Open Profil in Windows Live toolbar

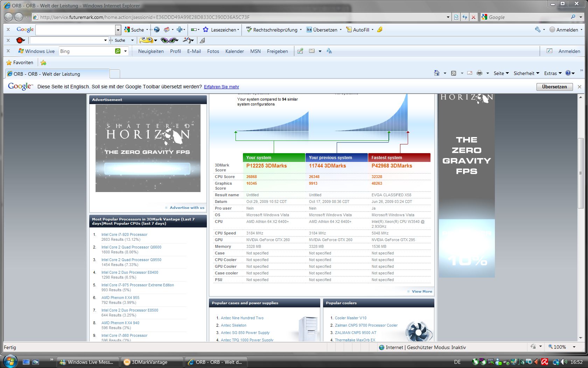[x=175, y=51]
